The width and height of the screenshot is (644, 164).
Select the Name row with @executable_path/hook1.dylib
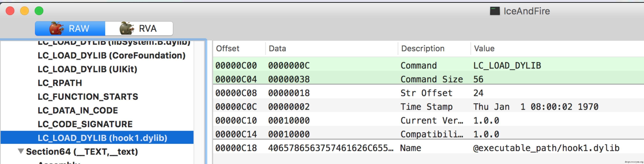coord(425,148)
